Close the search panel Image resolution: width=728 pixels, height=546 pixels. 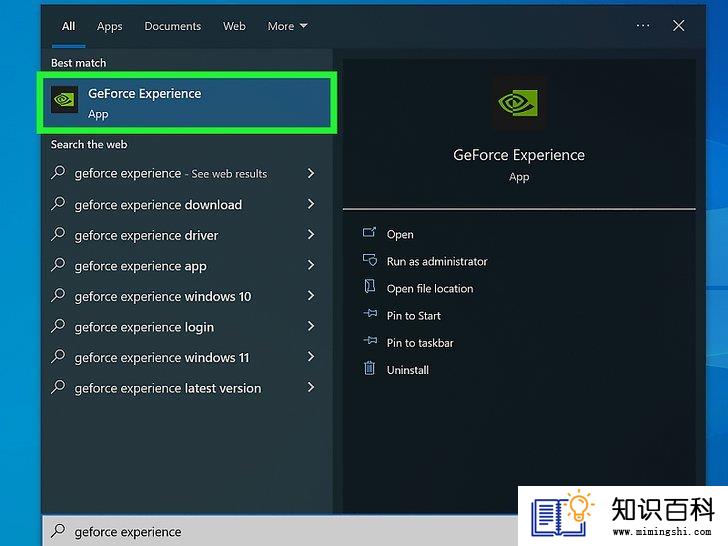(678, 26)
